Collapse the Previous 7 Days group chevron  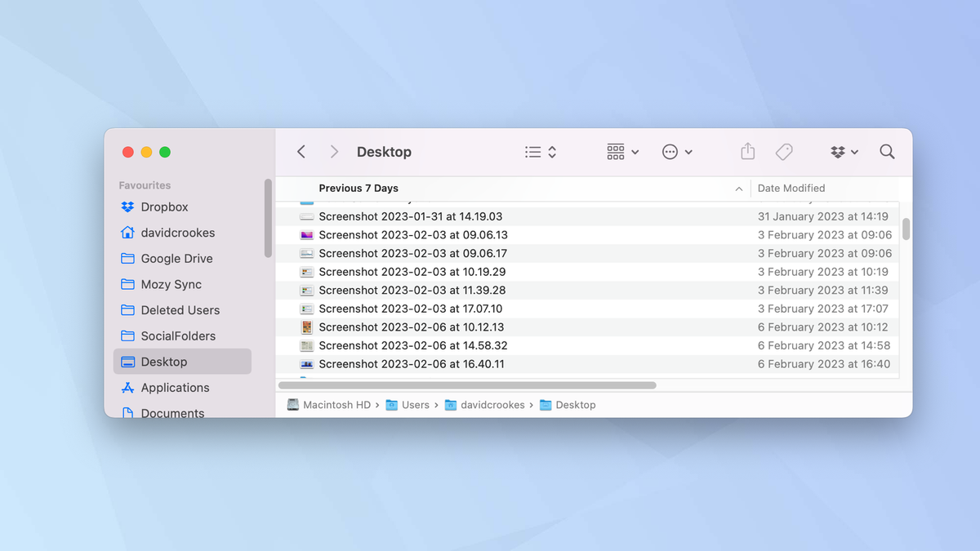(x=739, y=188)
